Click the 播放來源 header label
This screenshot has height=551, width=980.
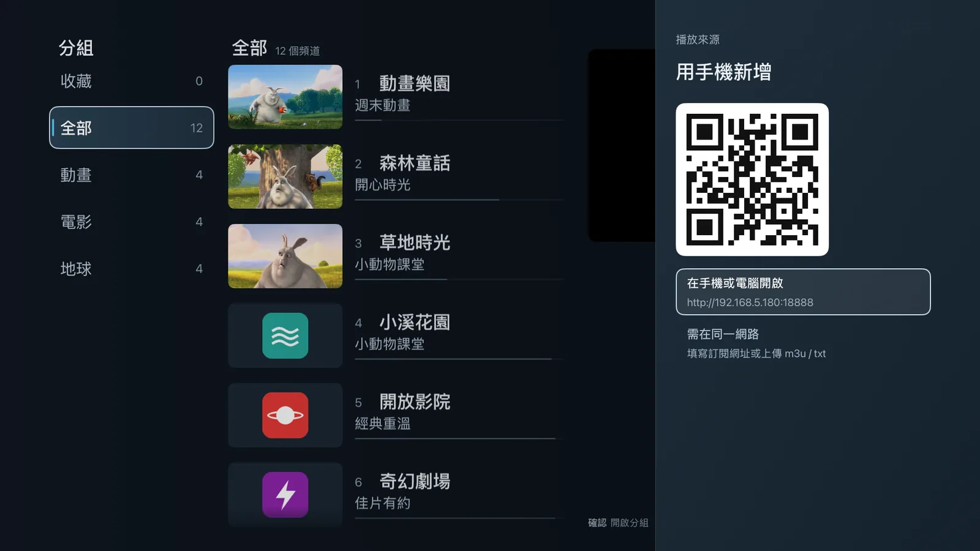click(698, 40)
